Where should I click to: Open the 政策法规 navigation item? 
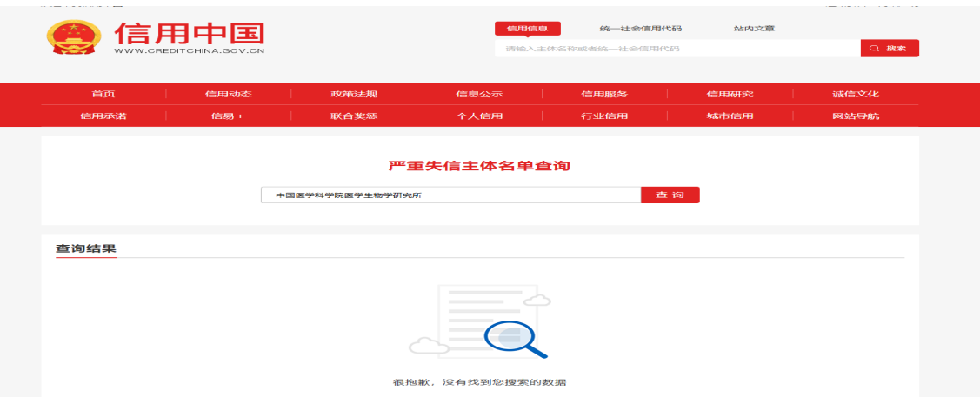[x=354, y=94]
